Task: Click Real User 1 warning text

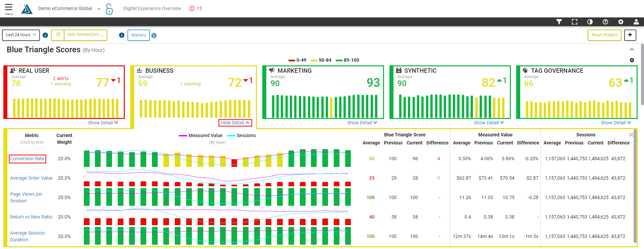Action: (x=61, y=84)
